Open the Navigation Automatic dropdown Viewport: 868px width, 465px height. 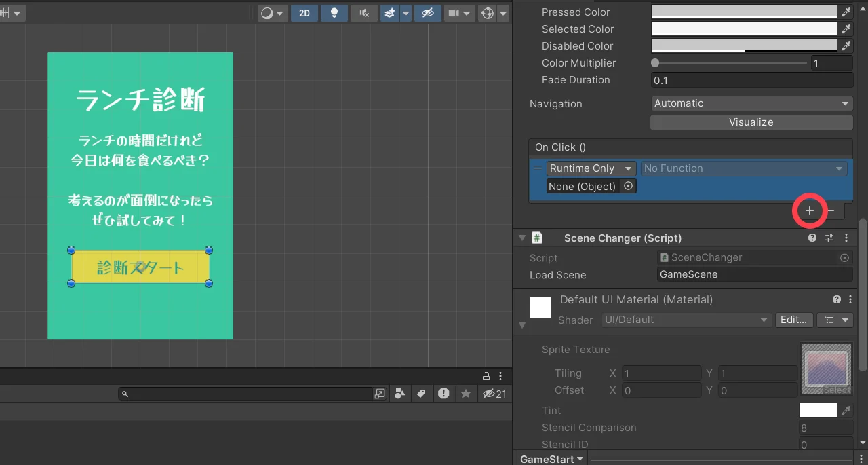751,103
